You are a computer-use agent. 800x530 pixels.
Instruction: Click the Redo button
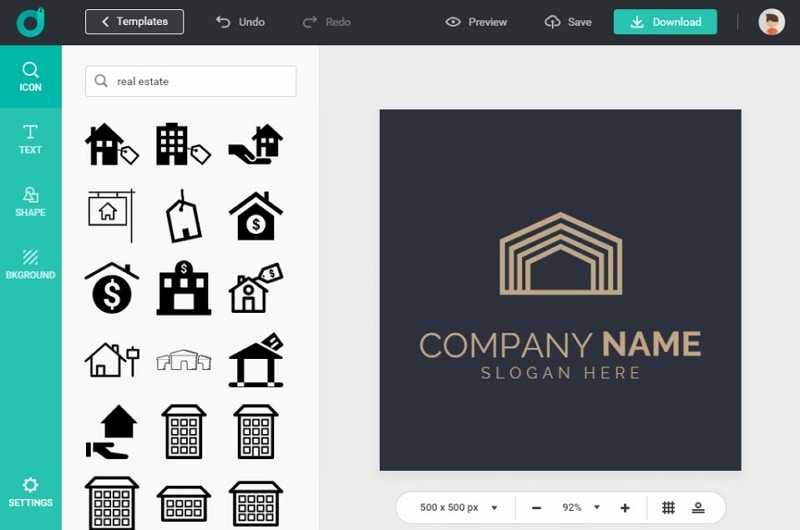tap(327, 22)
